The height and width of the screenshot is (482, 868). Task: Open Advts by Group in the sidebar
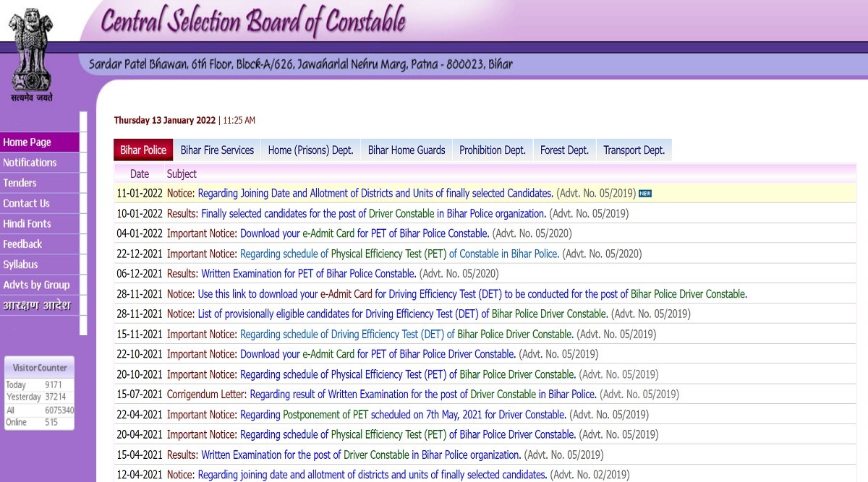[x=36, y=285]
